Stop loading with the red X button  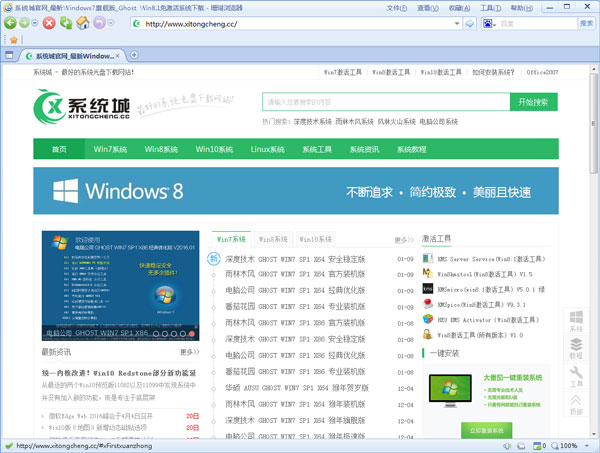[x=49, y=23]
